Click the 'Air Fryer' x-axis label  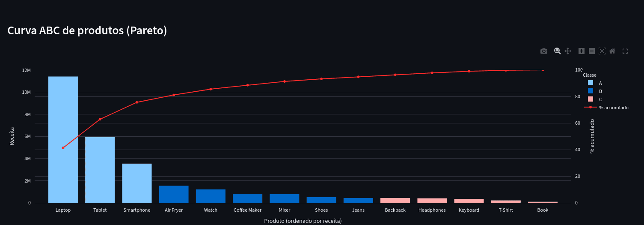pyautogui.click(x=174, y=210)
